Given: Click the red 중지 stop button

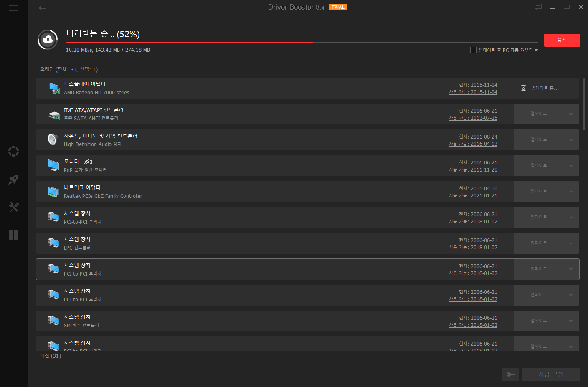Looking at the screenshot, I should pos(562,40).
